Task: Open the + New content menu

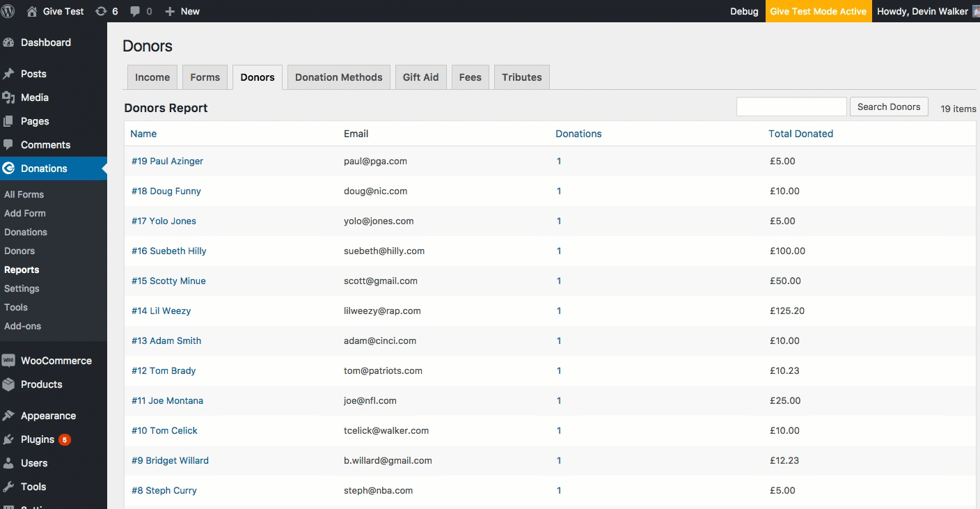Action: [182, 11]
